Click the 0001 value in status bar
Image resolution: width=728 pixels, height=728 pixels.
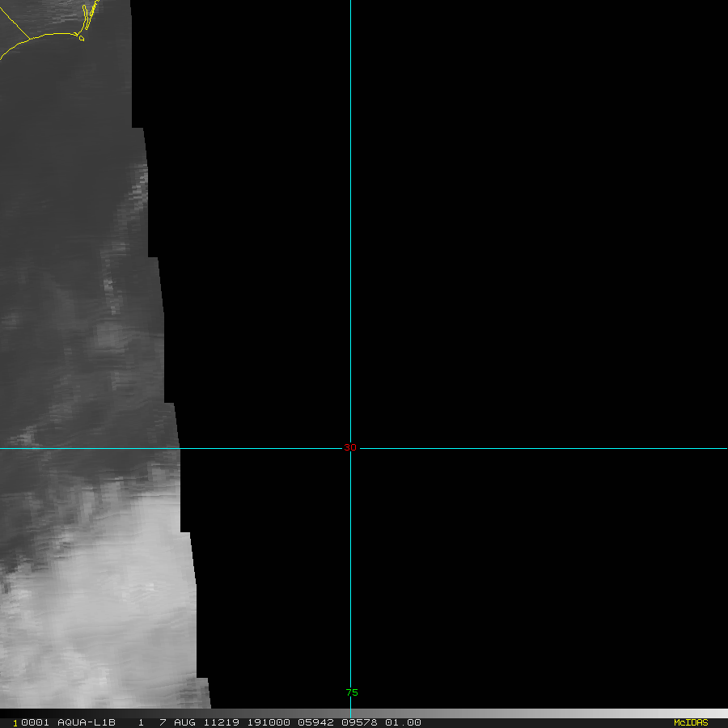35,722
